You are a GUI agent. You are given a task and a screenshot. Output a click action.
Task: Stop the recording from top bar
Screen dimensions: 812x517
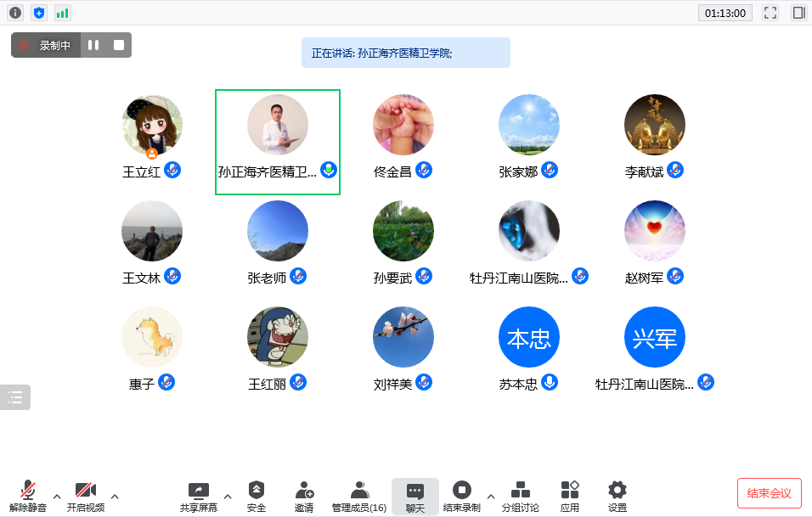(x=119, y=45)
